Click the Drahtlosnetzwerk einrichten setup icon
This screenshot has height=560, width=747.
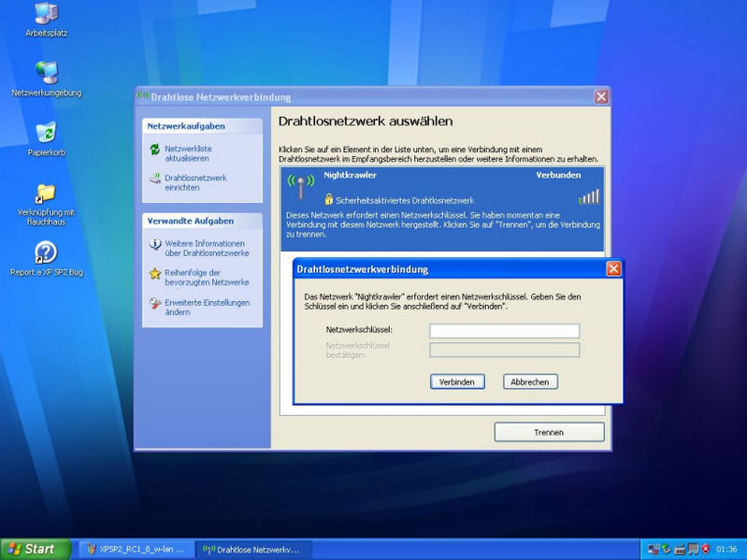[155, 179]
